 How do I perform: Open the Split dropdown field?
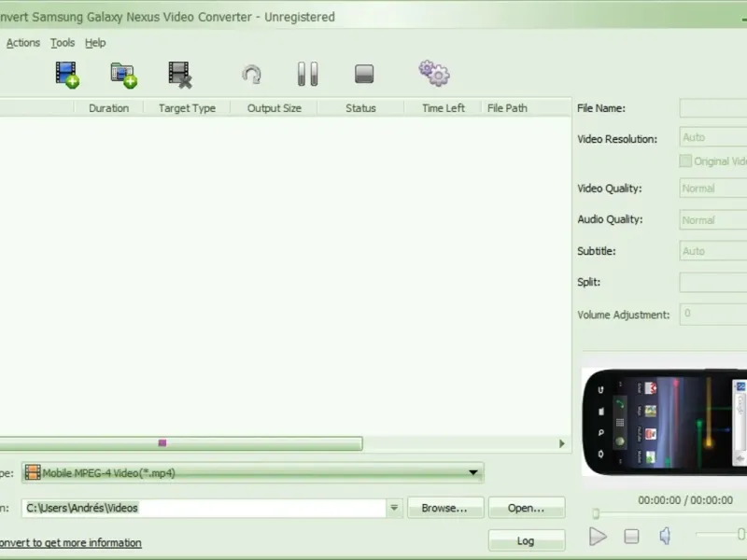pos(713,283)
